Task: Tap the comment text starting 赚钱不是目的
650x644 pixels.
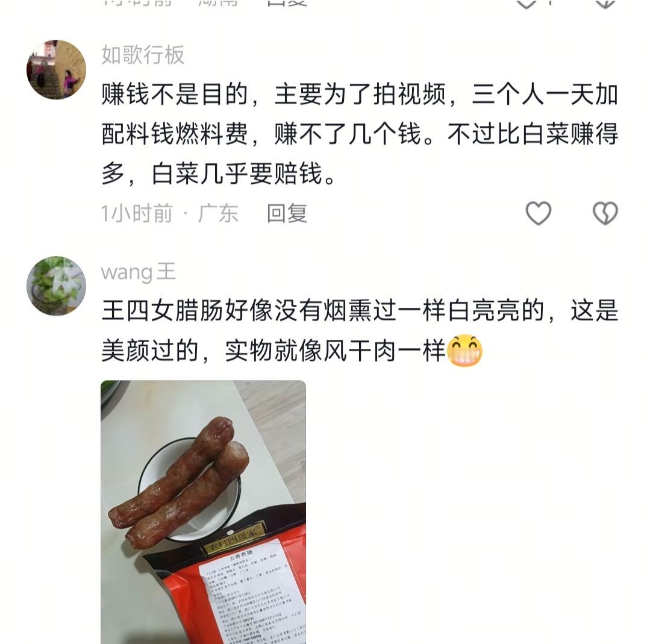Action: point(360,134)
